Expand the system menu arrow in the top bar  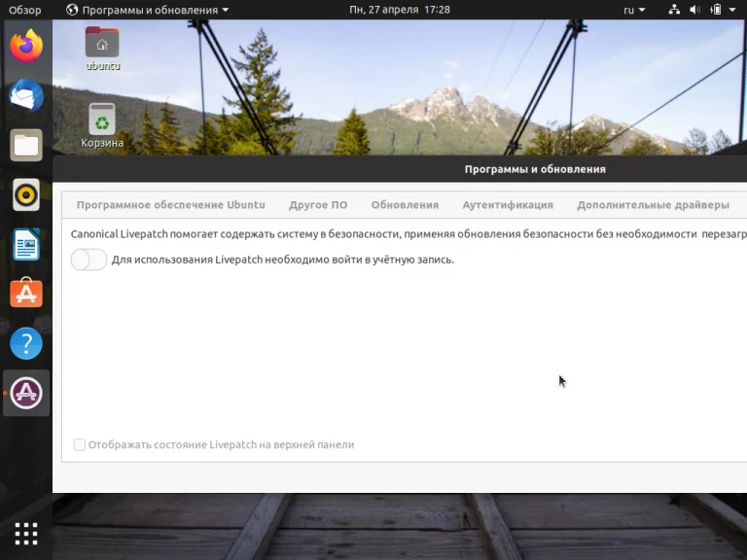(x=732, y=10)
